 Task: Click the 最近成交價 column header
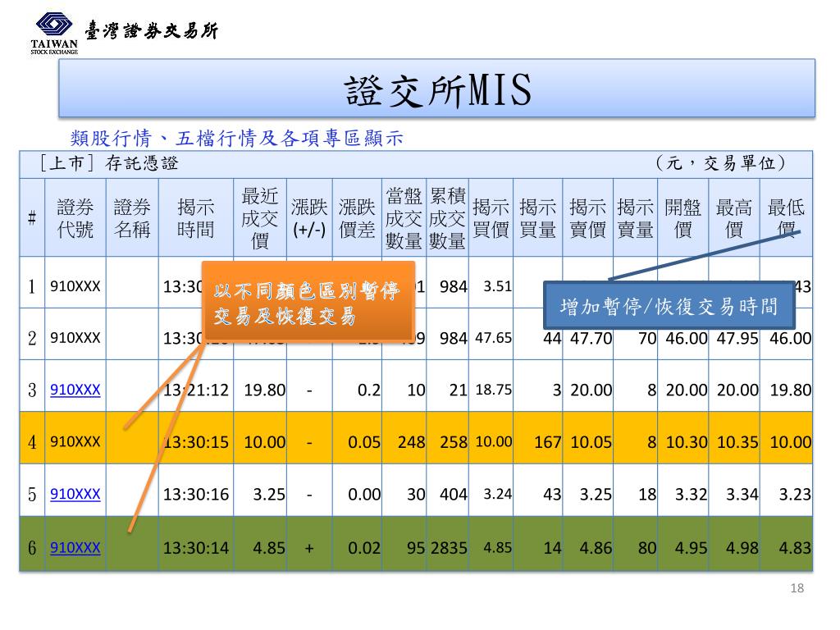[x=260, y=218]
